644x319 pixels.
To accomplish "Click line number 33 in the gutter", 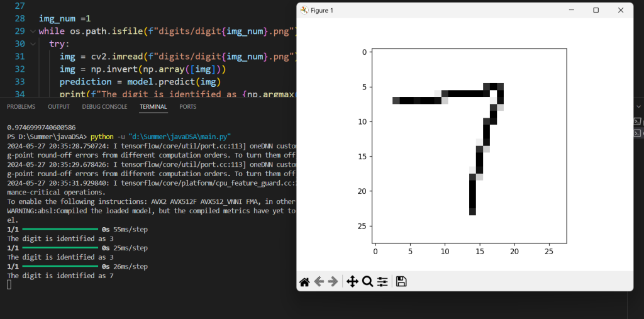I will [19, 81].
